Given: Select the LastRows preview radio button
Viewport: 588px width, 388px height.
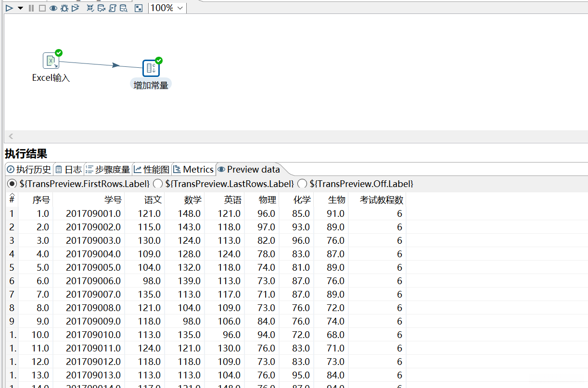Looking at the screenshot, I should (157, 184).
